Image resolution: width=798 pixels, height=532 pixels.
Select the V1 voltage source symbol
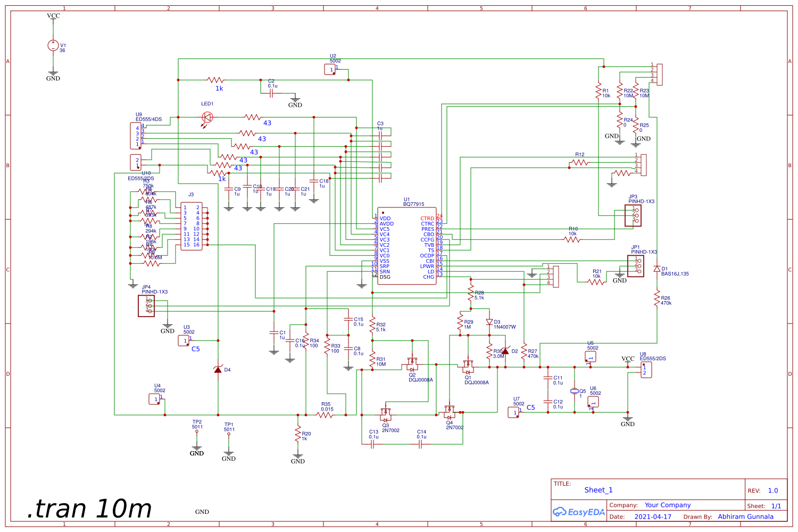[53, 45]
